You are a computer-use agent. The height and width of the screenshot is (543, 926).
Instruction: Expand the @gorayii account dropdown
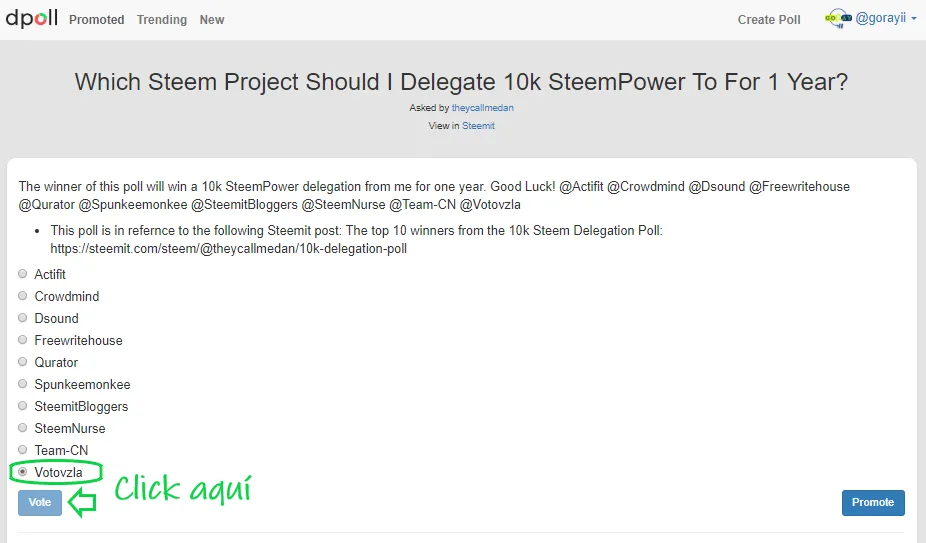(x=886, y=18)
